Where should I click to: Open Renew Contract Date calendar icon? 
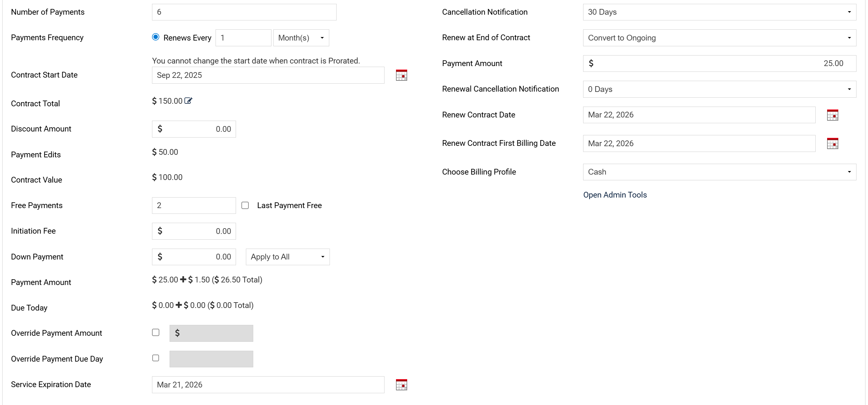coord(832,115)
